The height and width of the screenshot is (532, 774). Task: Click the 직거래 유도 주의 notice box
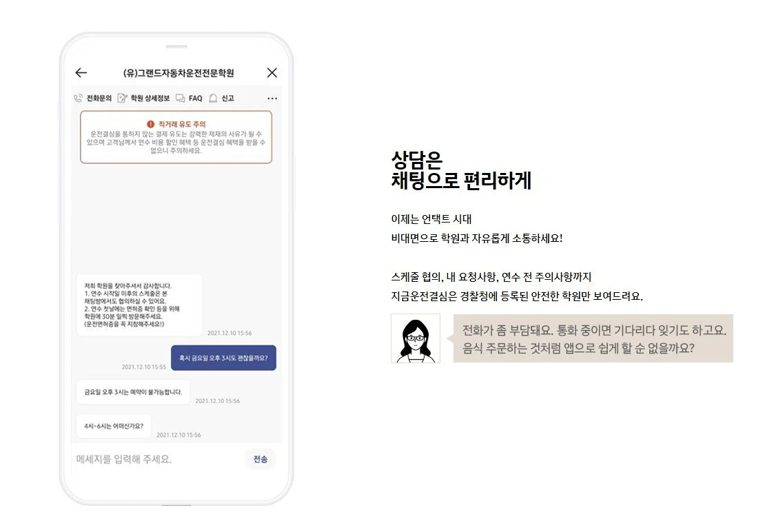176,136
